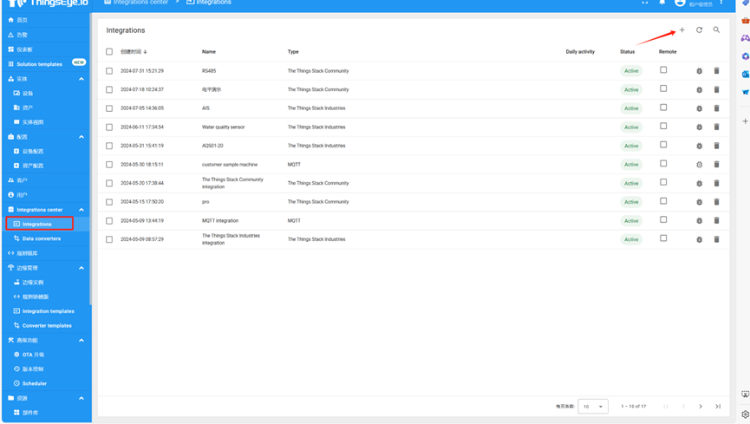Viewport: 750px width, 424px height.
Task: Select the RS485 row checkbox
Action: click(110, 71)
